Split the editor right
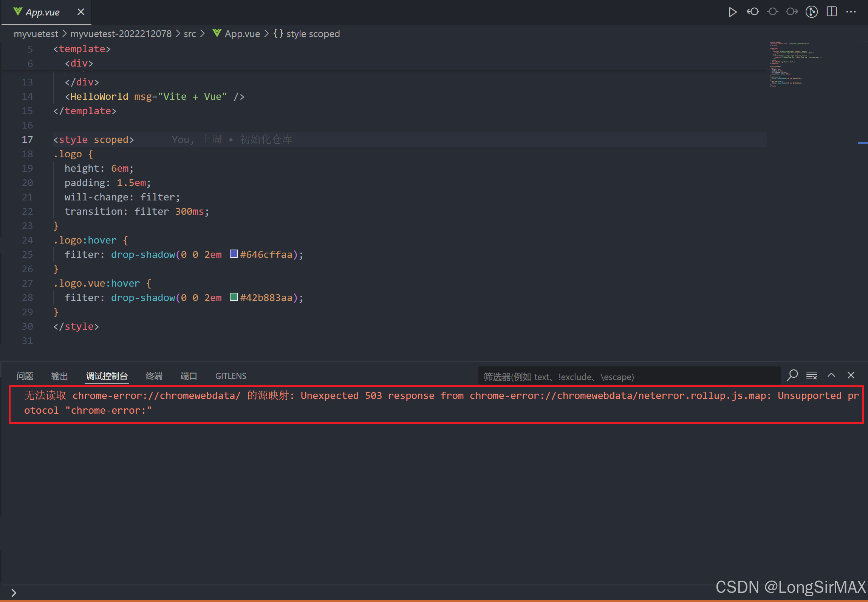Screen dimensions: 868x602 tap(831, 12)
